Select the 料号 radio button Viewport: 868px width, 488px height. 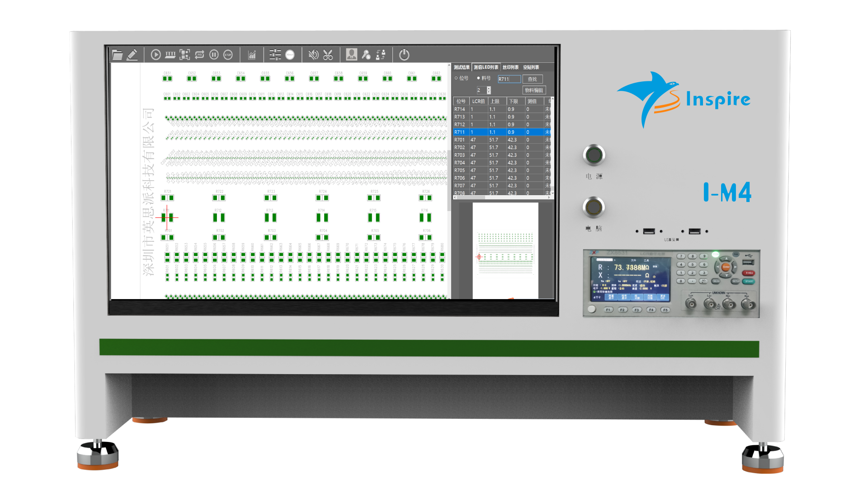(478, 78)
